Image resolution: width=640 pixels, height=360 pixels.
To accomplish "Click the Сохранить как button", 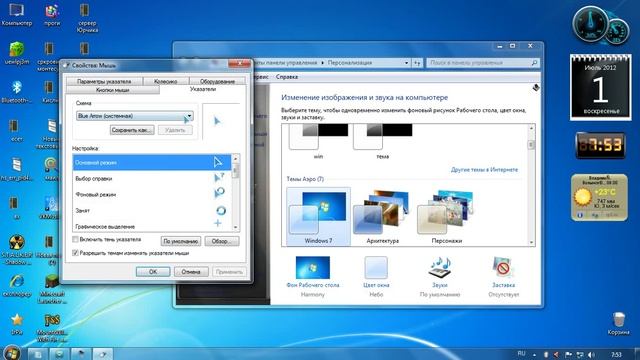I will [132, 130].
